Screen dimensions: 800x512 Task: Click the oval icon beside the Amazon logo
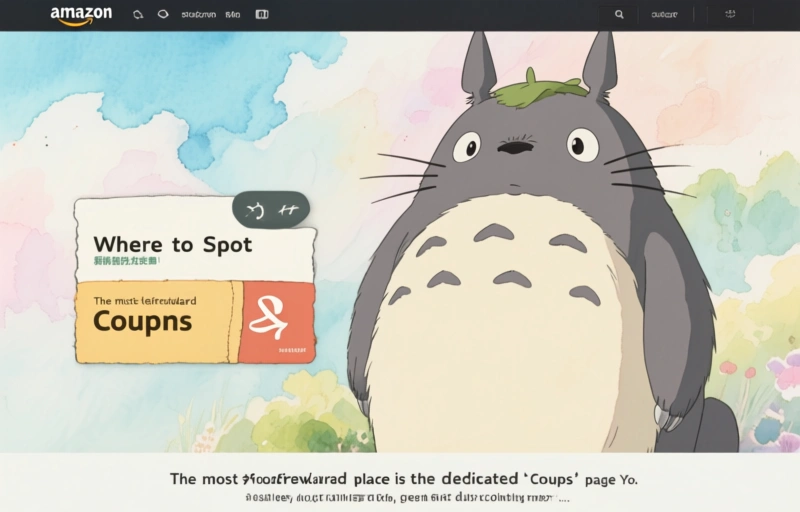pyautogui.click(x=163, y=15)
